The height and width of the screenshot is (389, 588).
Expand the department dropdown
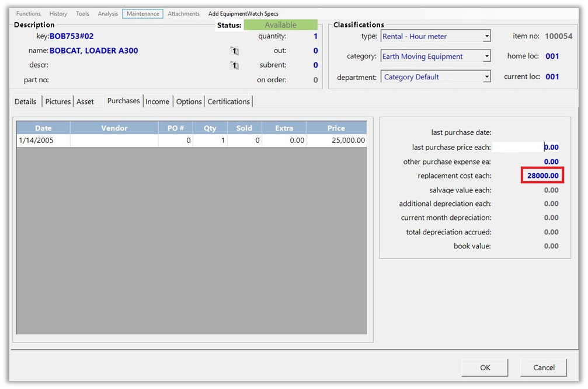pyautogui.click(x=486, y=77)
